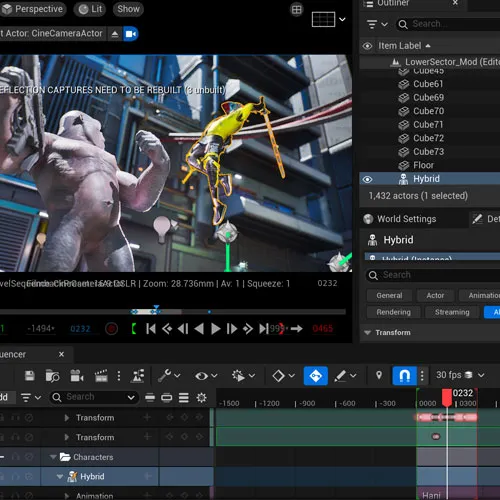
Task: Toggle the auto-key diamond button
Action: tap(315, 376)
